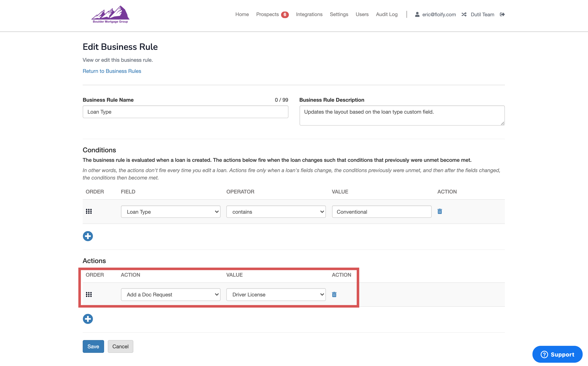588x366 pixels.
Task: Add a new action with plus icon
Action: click(88, 319)
